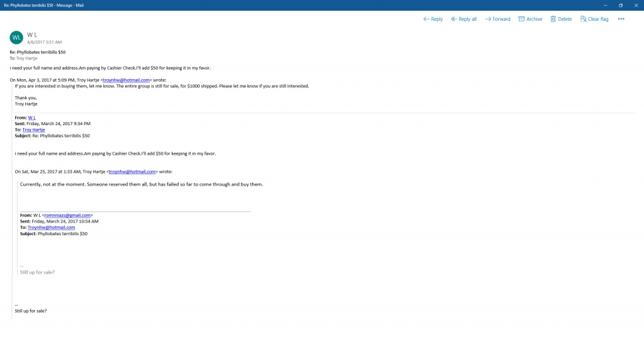Viewport: 644px width, 349px height.
Task: Open first troynhw@hotmail.com link from Apr 3
Action: point(126,80)
